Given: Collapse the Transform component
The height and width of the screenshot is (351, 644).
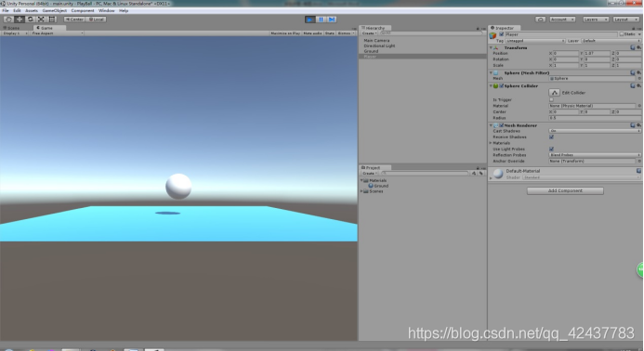Looking at the screenshot, I should coord(491,47).
